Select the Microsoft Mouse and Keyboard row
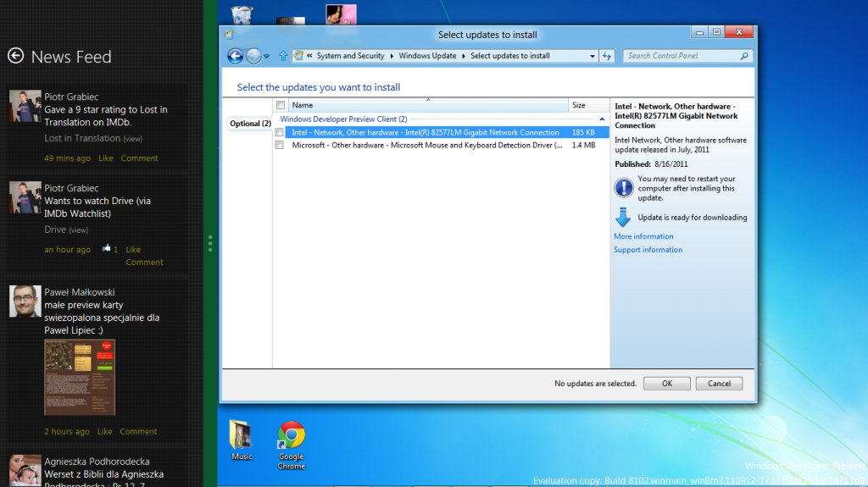 442,145
